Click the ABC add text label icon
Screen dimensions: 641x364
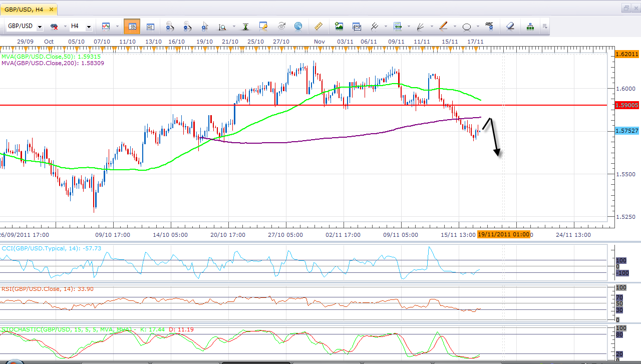489,26
